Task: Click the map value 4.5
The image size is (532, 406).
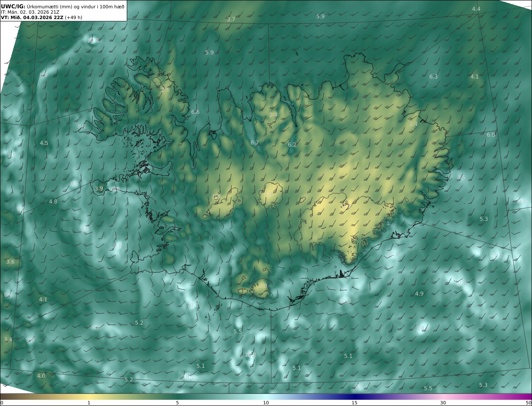Action: pyautogui.click(x=44, y=143)
